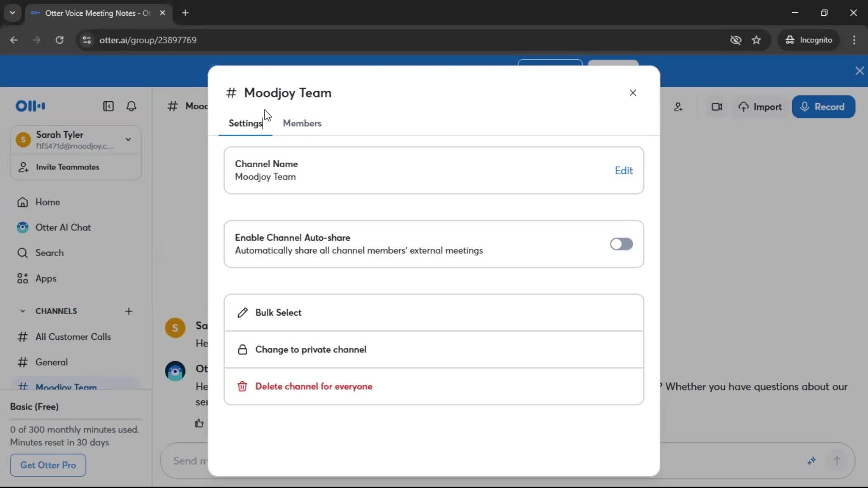Viewport: 868px width, 488px height.
Task: Change to private channel
Action: coord(434,350)
